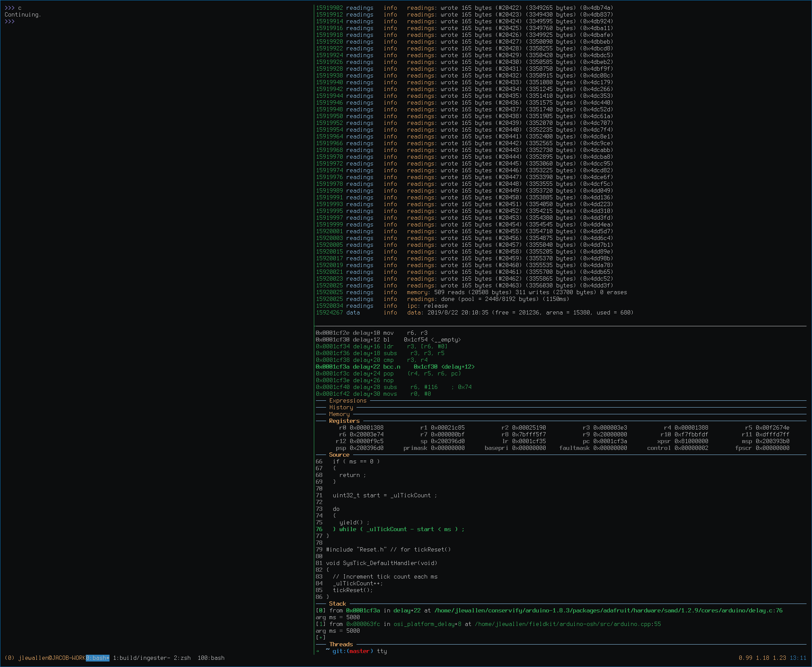
Task: Expand the History section header
Action: [341, 407]
